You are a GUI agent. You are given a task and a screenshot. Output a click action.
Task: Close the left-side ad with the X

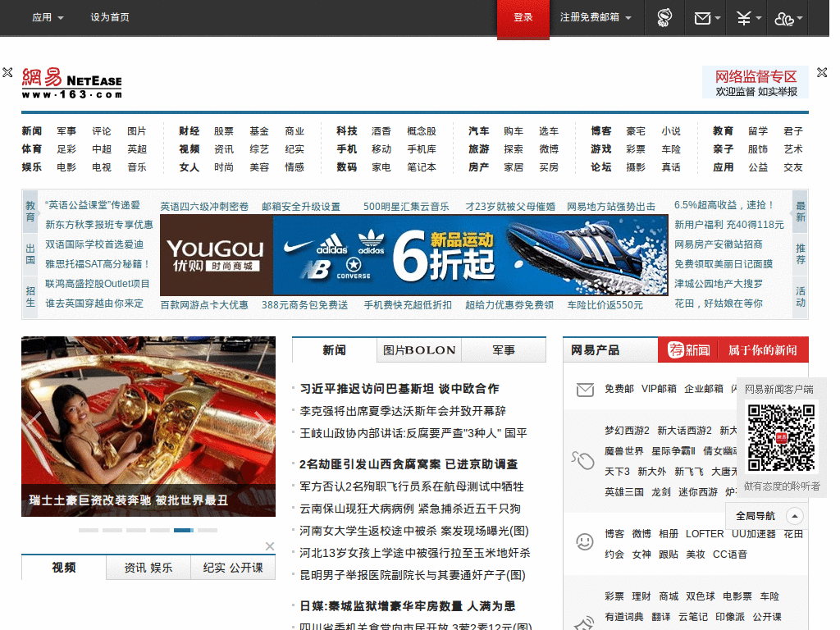click(7, 72)
